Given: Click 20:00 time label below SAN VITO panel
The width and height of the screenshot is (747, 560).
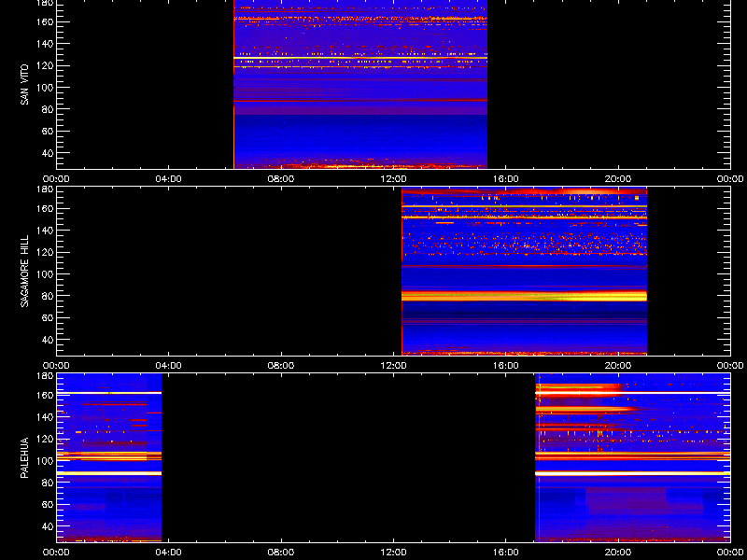Looking at the screenshot, I should pos(618,179).
